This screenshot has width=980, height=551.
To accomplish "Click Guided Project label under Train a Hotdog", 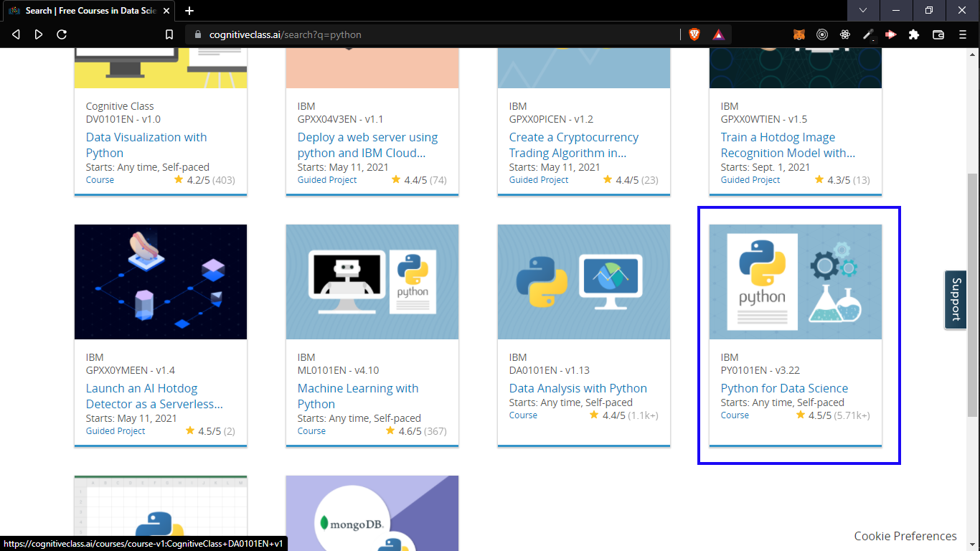I will click(x=750, y=180).
